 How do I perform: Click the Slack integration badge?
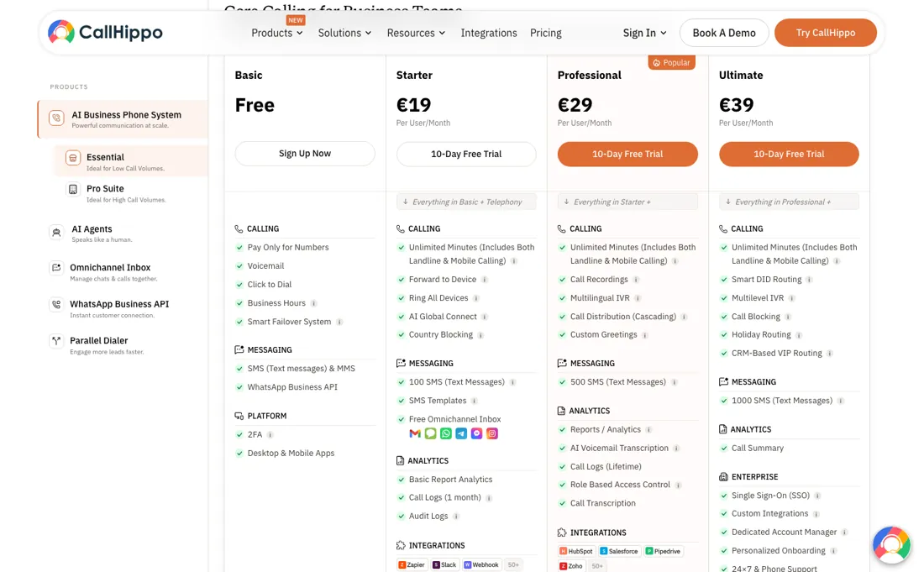[x=445, y=565]
